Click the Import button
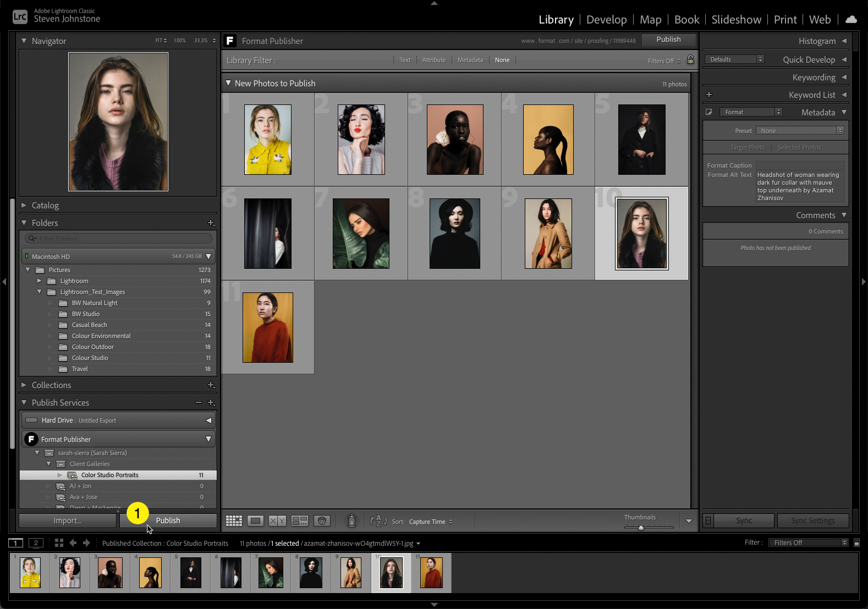The image size is (868, 609). point(68,521)
